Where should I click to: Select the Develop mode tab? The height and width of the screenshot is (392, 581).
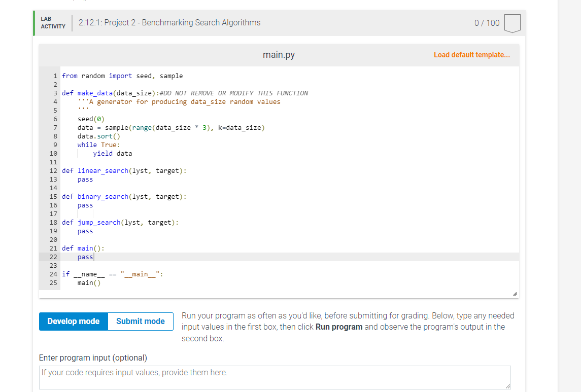click(73, 321)
